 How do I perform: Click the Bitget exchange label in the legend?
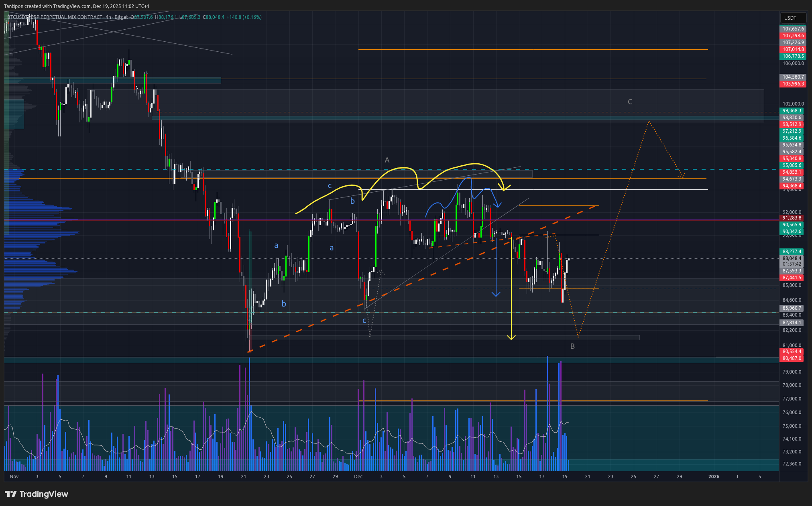point(121,17)
